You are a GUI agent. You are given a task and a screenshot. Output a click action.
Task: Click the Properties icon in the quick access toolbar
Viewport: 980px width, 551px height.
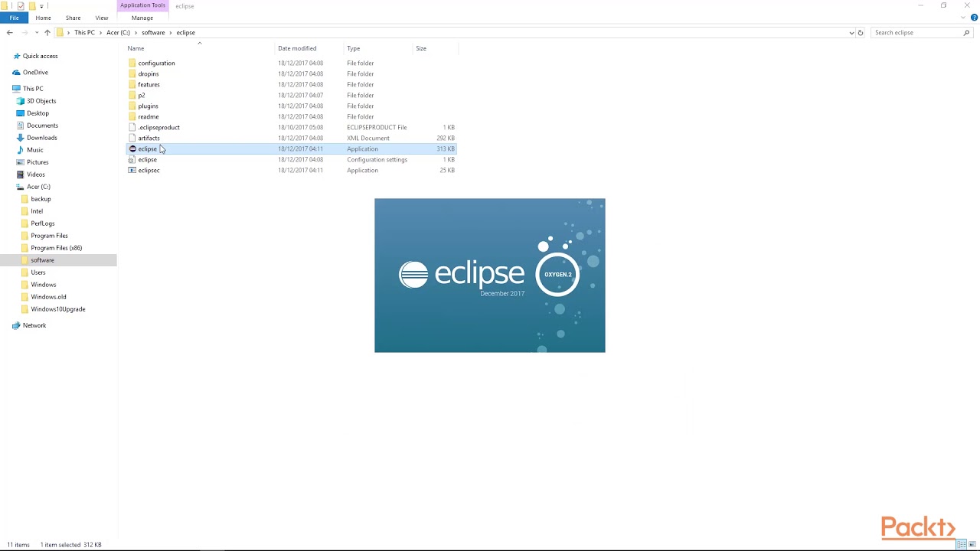(x=21, y=5)
